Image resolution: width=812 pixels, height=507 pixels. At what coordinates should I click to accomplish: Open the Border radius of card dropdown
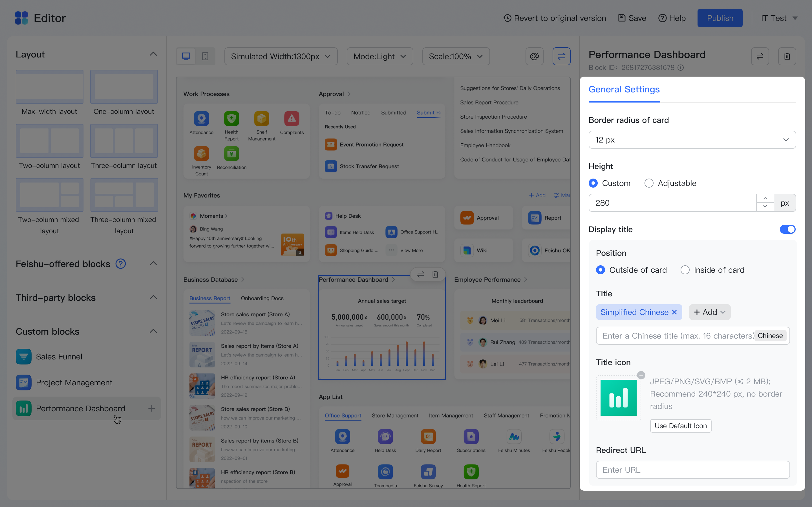click(692, 140)
